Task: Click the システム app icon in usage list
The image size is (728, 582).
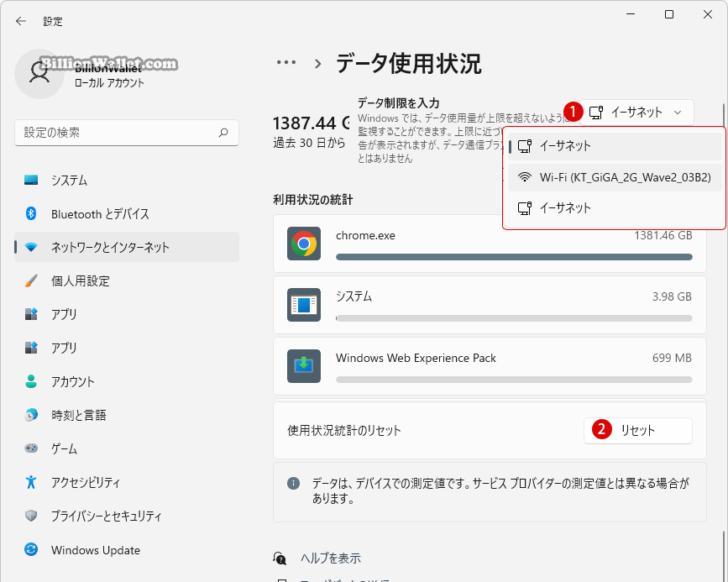Action: click(x=304, y=305)
